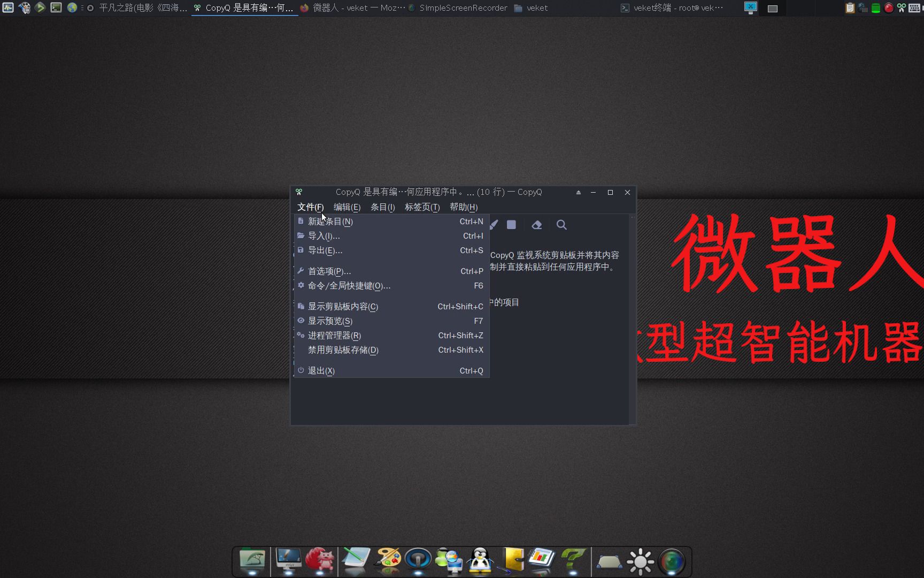
Task: Choose 显示预览(S) menu item
Action: [x=391, y=321]
